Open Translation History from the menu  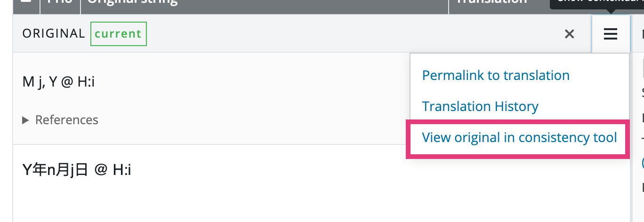coord(480,106)
